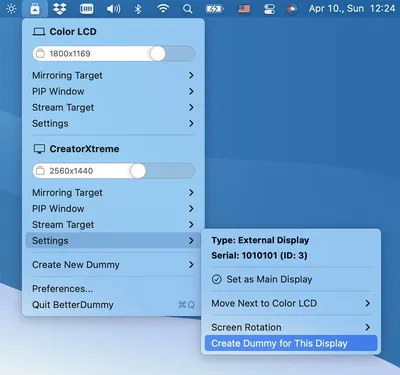Expand the Screen Rotation submenu

pyautogui.click(x=291, y=327)
